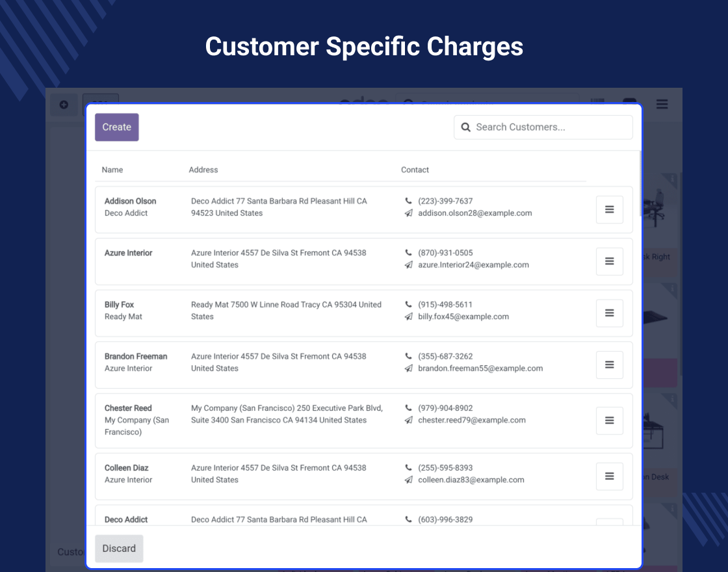
Task: Click the Create customer button
Action: (117, 127)
